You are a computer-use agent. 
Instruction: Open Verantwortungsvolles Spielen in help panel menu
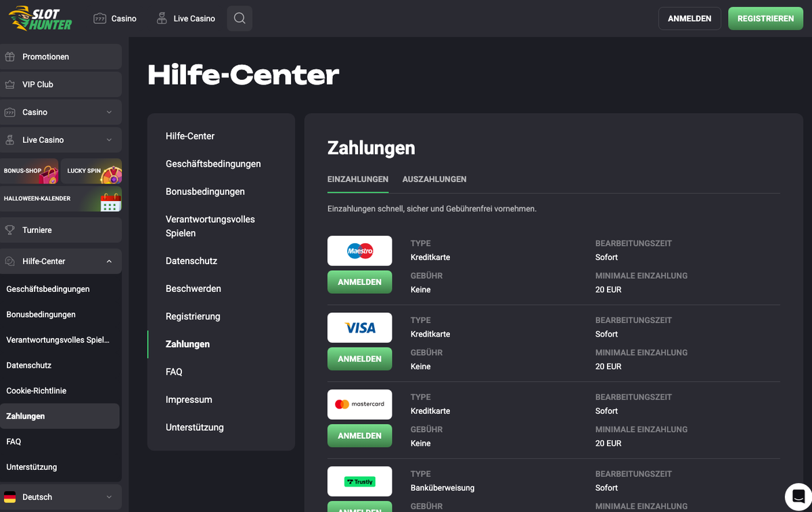click(210, 226)
